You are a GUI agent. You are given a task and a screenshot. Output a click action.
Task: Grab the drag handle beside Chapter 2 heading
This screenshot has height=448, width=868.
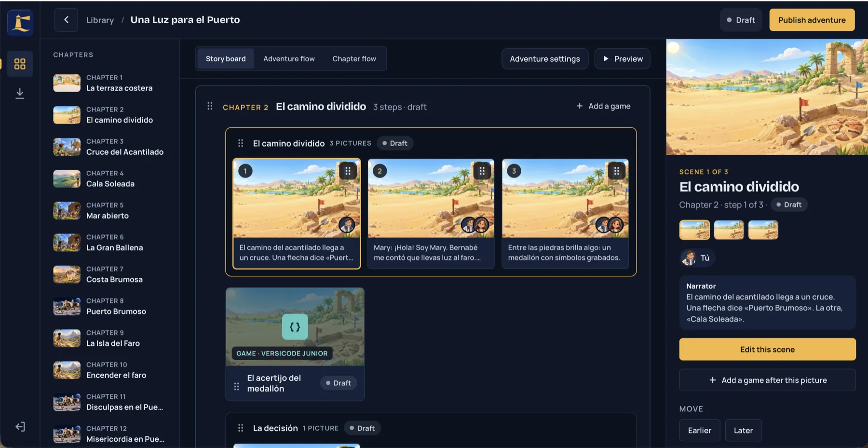(210, 106)
